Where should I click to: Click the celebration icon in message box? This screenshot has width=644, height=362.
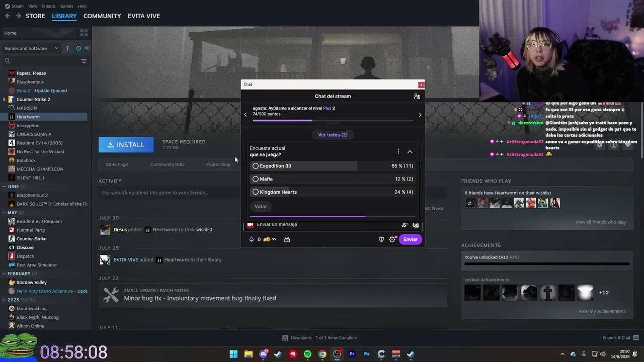tap(405, 225)
